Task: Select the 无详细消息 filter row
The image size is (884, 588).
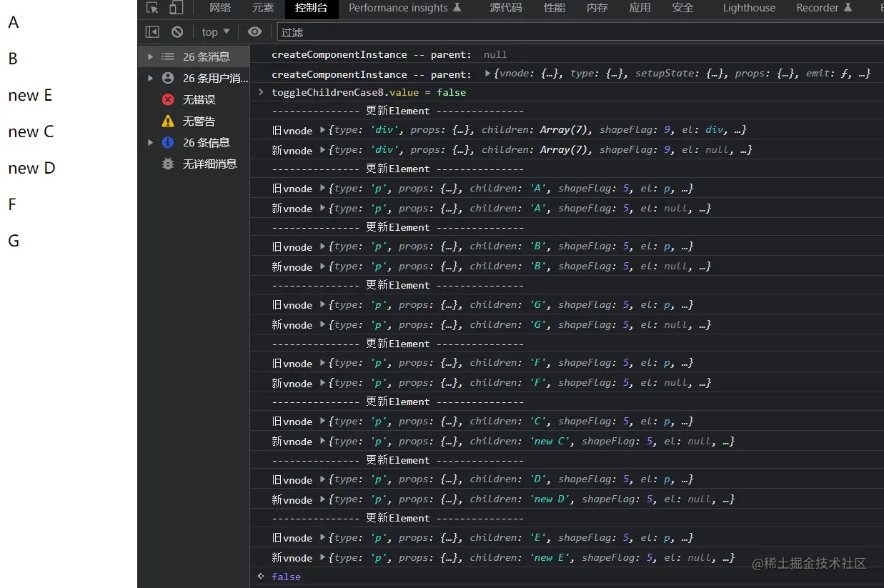Action: 194,164
